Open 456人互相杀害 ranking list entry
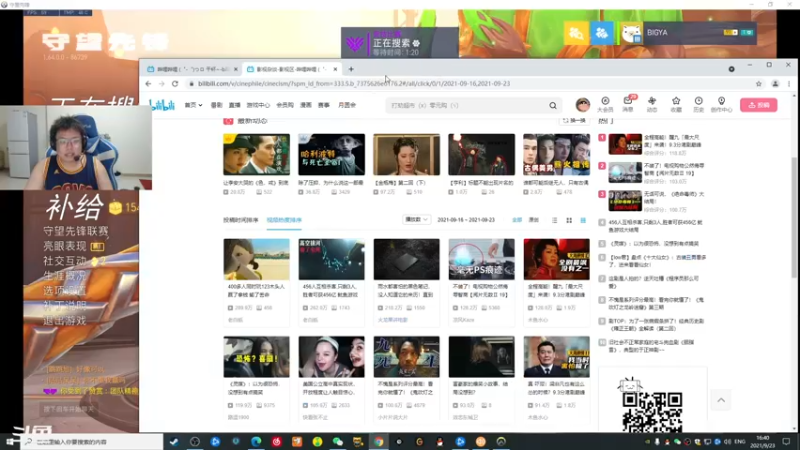This screenshot has height=450, width=800. coord(654,226)
